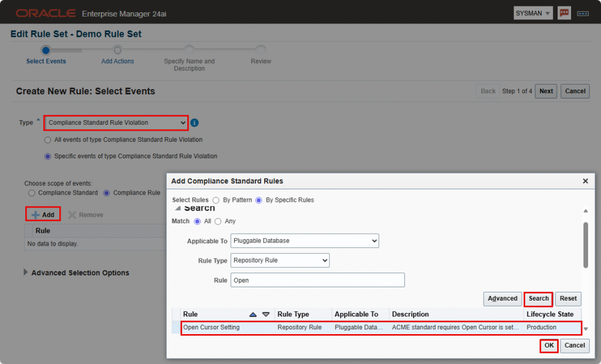Open the Type dropdown for event type
This screenshot has width=601, height=364.
[116, 123]
